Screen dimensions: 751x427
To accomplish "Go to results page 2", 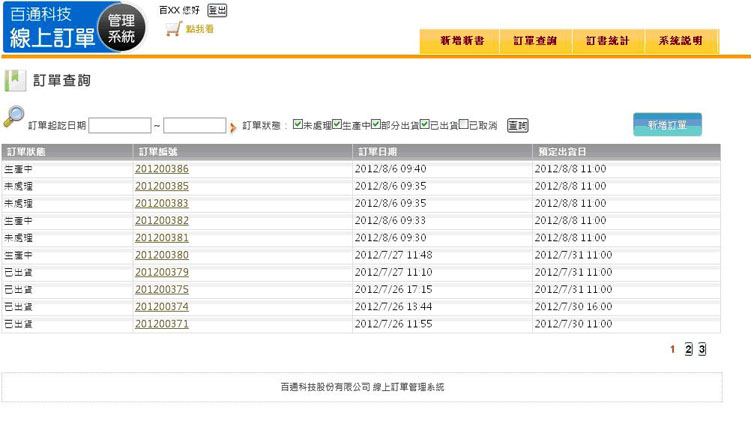I will 688,349.
